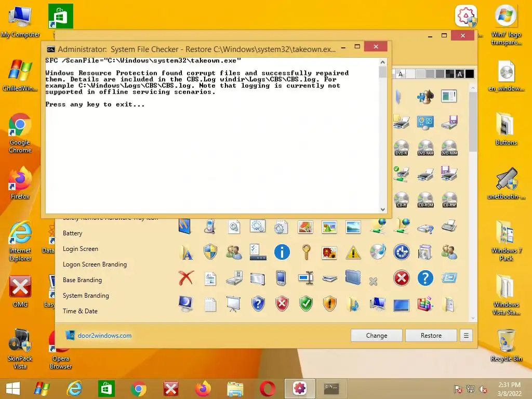Pick the blue circle information icon

282,252
